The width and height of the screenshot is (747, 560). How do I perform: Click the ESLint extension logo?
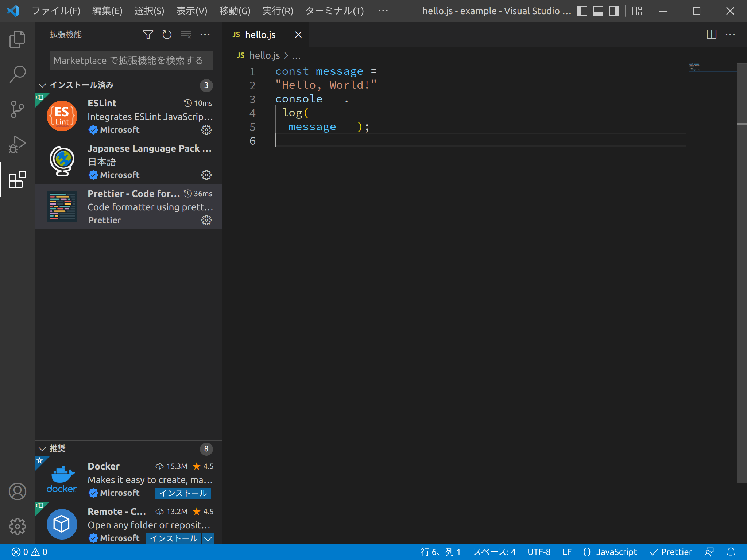pos(62,116)
